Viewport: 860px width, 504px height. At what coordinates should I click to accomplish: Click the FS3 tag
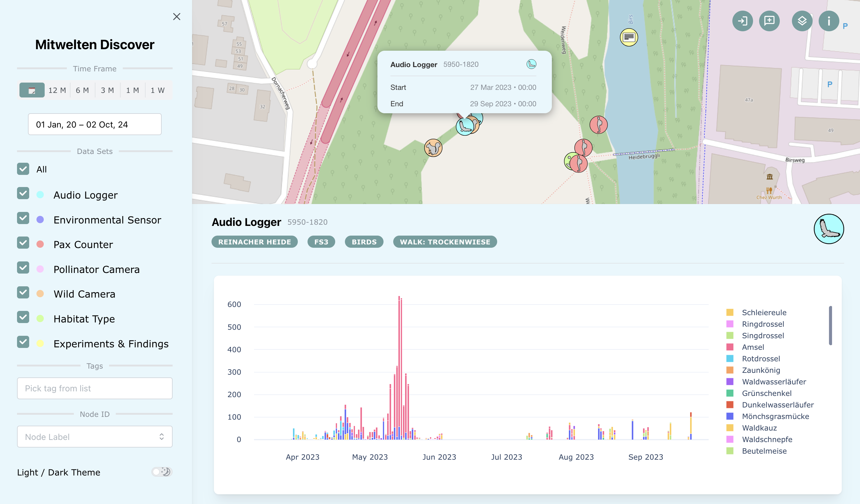point(321,242)
